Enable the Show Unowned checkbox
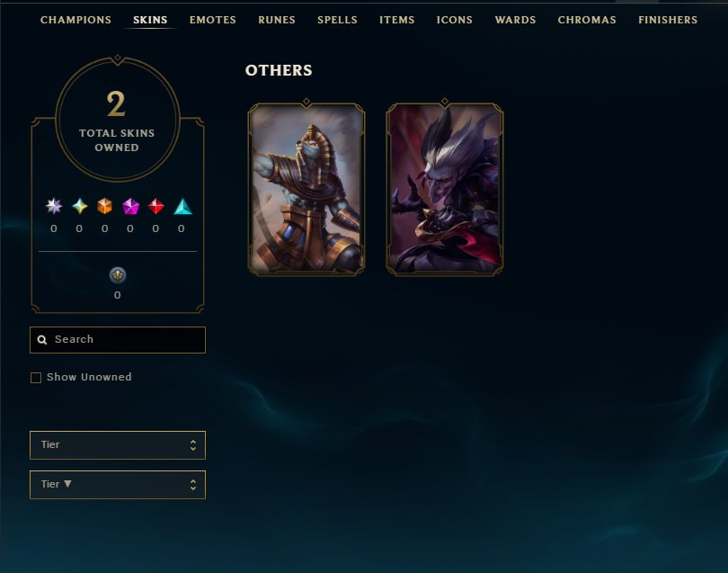This screenshot has width=728, height=573. click(36, 378)
